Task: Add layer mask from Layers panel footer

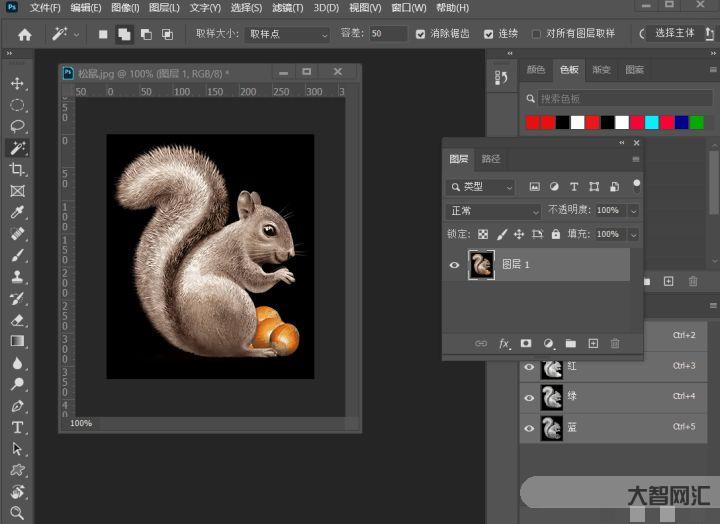Action: (x=526, y=344)
